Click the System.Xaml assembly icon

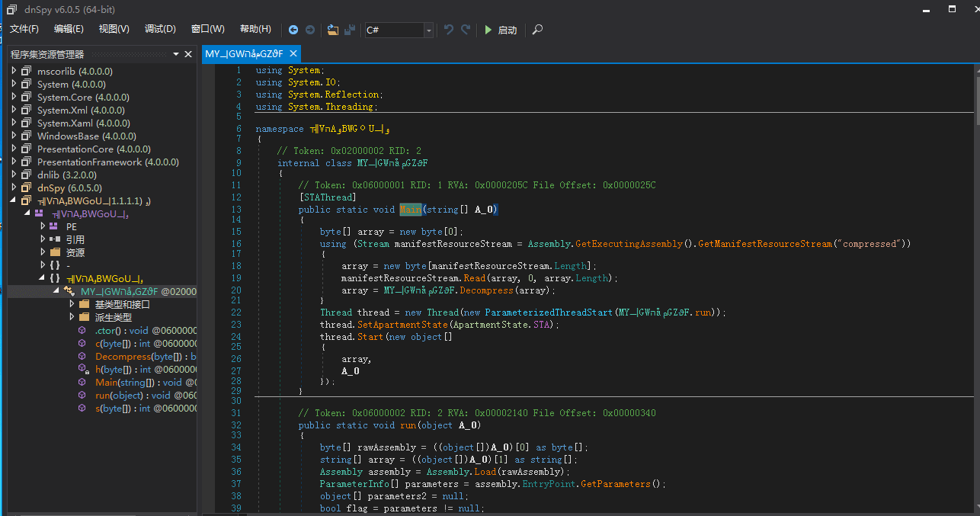27,123
